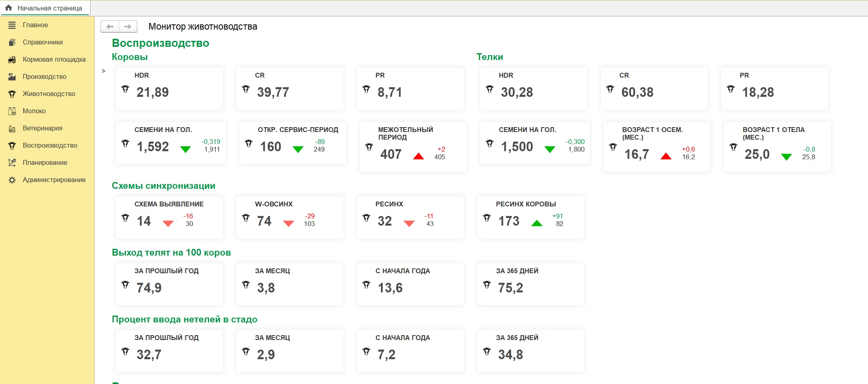Image resolution: width=868 pixels, height=384 pixels.
Task: Open the Телки CR 60,38 indicator card
Action: point(654,88)
